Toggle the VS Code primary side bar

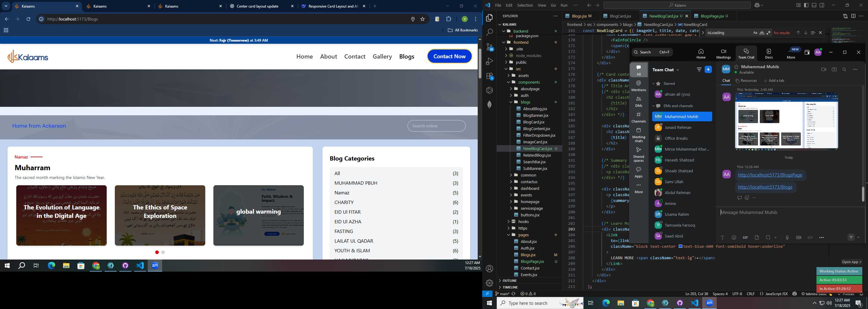click(806, 5)
